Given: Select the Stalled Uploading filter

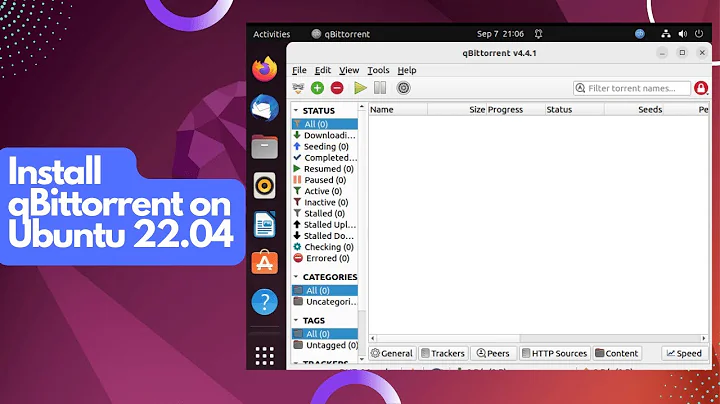Looking at the screenshot, I should click(x=325, y=224).
